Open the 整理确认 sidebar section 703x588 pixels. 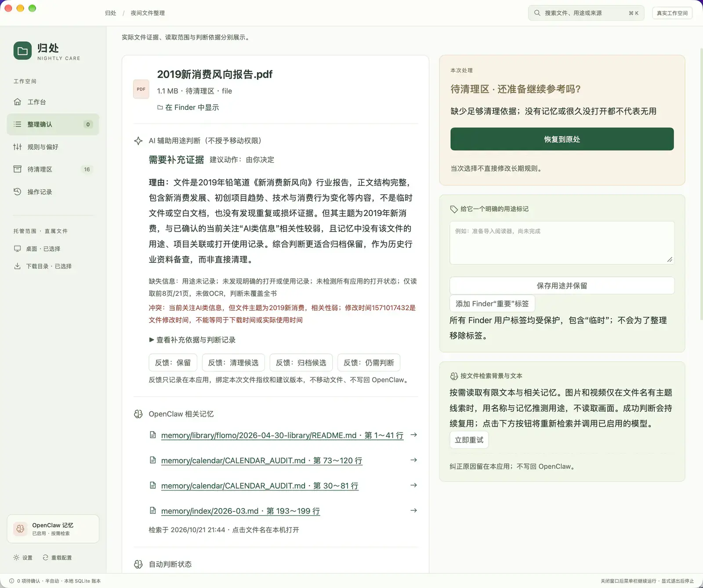pyautogui.click(x=53, y=124)
